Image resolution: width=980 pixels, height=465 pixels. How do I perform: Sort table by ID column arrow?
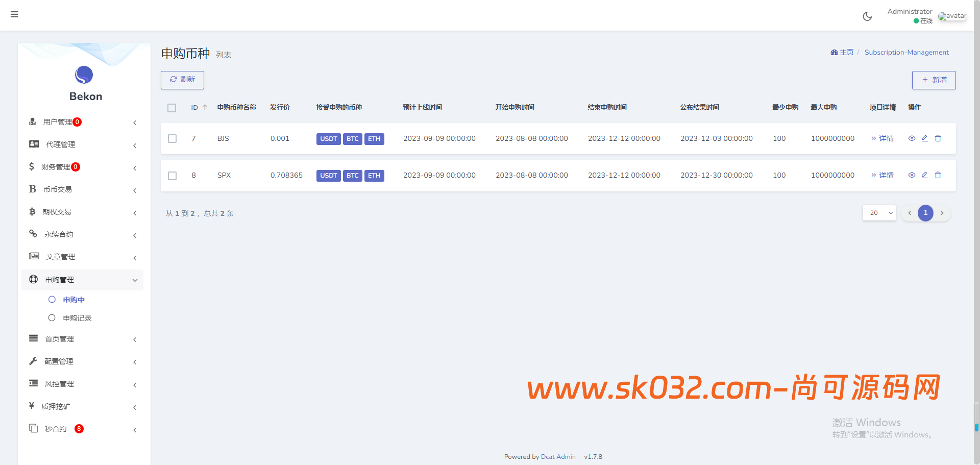pyautogui.click(x=205, y=107)
